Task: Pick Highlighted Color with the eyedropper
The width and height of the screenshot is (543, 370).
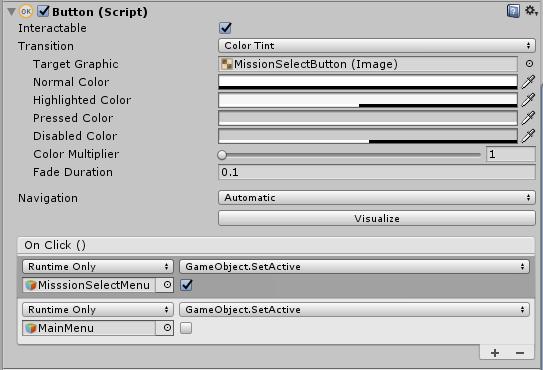Action: point(528,100)
